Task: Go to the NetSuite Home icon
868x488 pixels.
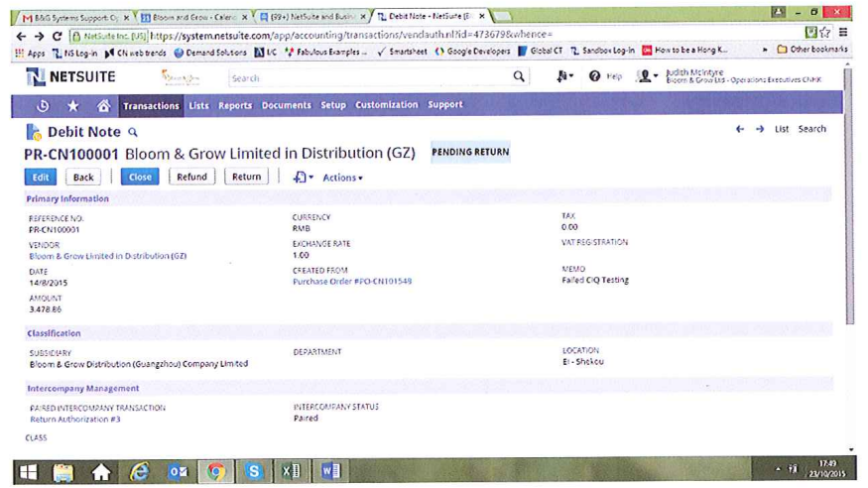Action: [x=103, y=106]
